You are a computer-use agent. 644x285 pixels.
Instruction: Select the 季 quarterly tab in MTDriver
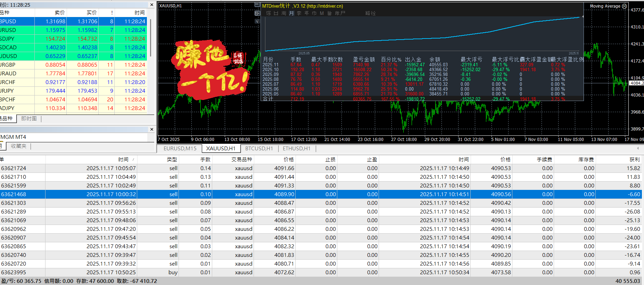tap(299, 13)
